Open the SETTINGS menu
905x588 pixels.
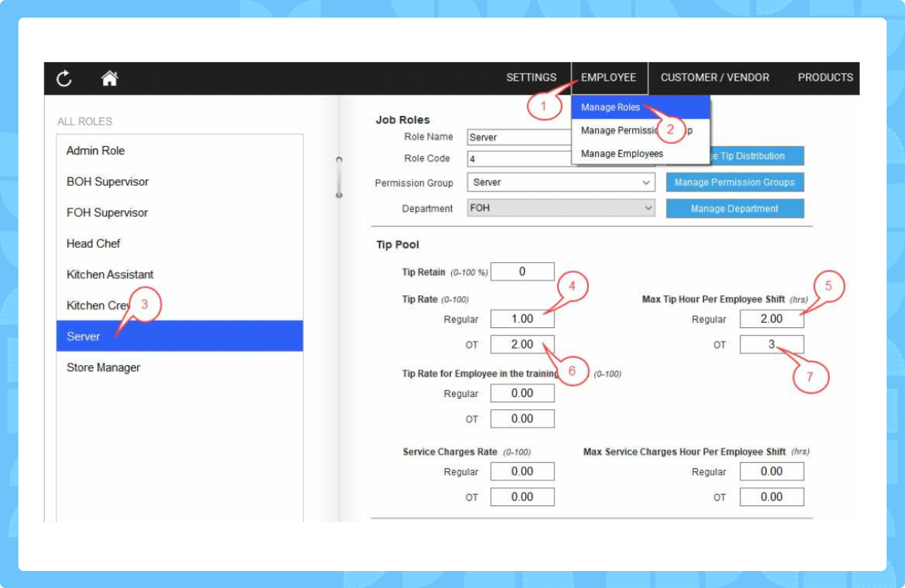pyautogui.click(x=531, y=78)
